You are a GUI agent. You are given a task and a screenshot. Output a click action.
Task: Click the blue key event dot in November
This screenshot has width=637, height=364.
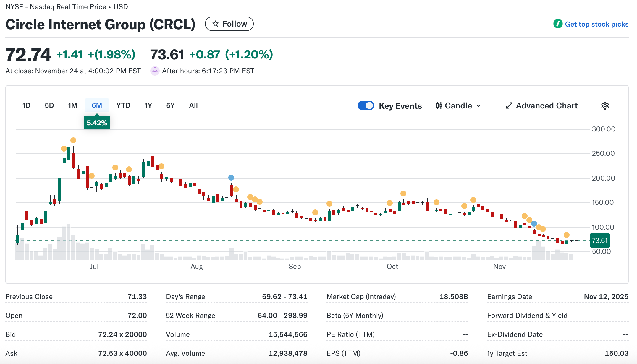pyautogui.click(x=534, y=224)
